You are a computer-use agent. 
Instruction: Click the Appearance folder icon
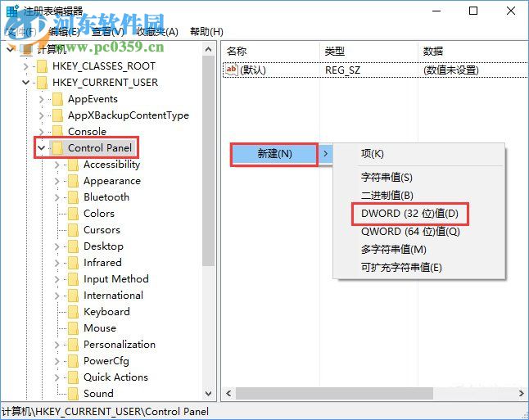pyautogui.click(x=73, y=181)
